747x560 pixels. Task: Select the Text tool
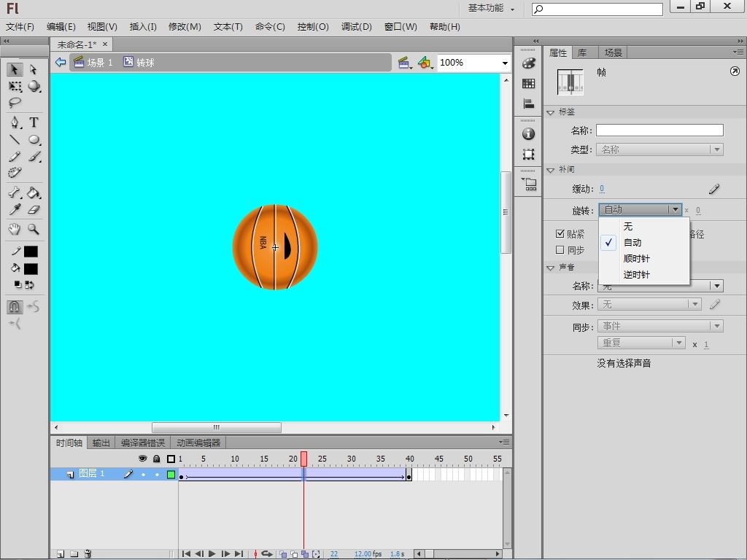pos(34,122)
